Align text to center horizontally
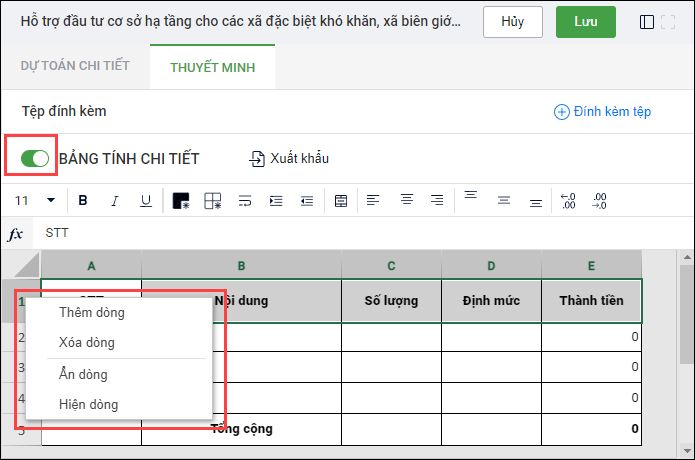 (x=406, y=201)
